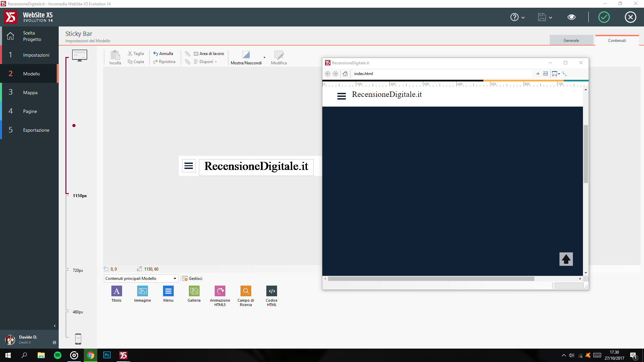Open the preview resolution dropdown
This screenshot has width=644, height=362.
(x=556, y=74)
